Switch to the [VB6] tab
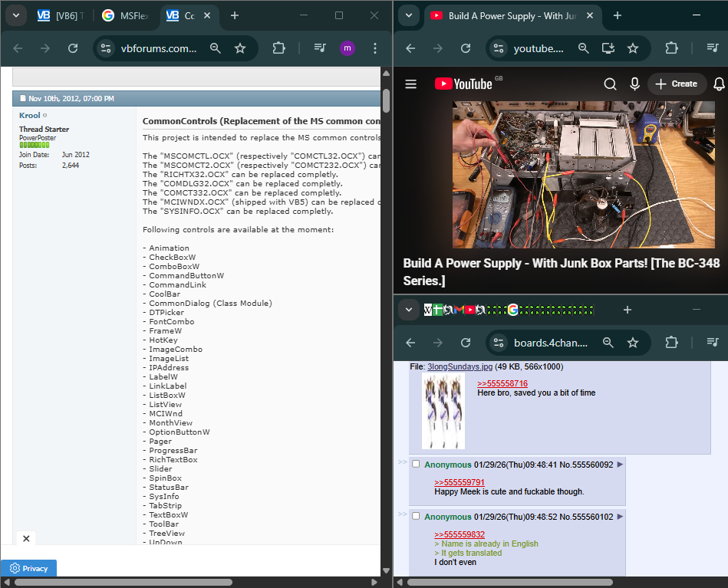728x588 pixels. tap(61, 16)
